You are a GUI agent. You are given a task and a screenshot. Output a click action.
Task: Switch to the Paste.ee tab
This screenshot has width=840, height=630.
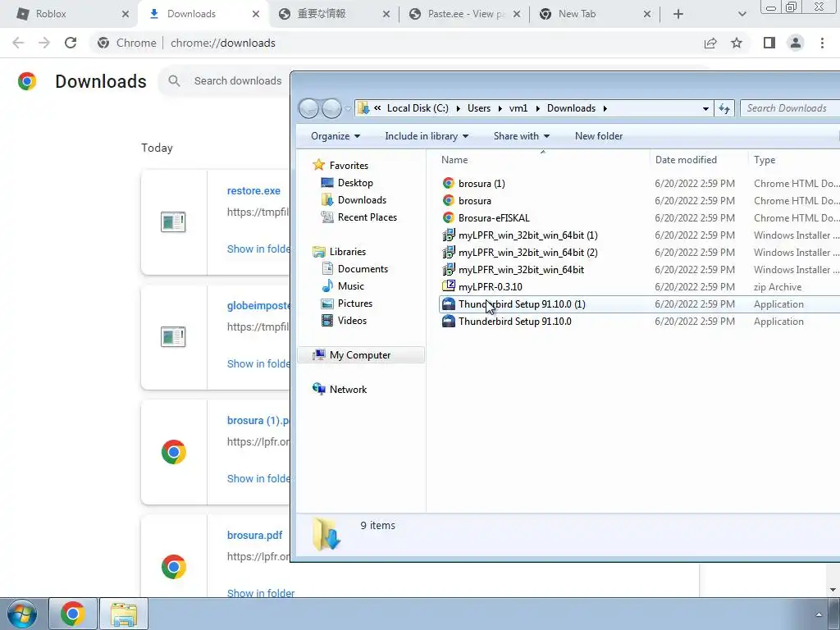click(466, 14)
